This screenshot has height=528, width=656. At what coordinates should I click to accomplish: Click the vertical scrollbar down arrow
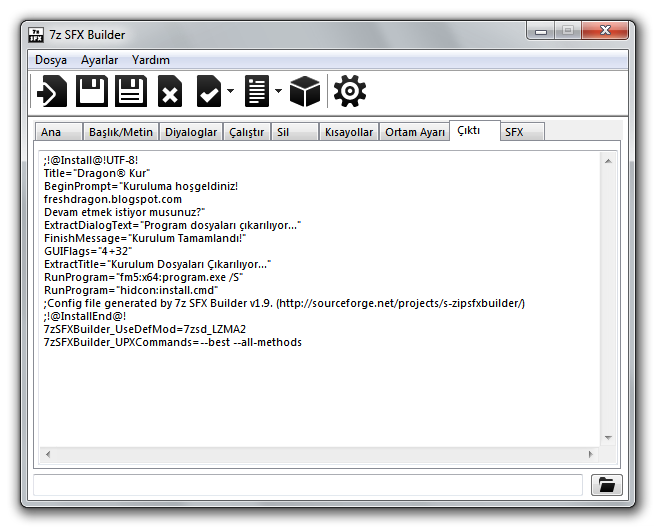tap(608, 438)
